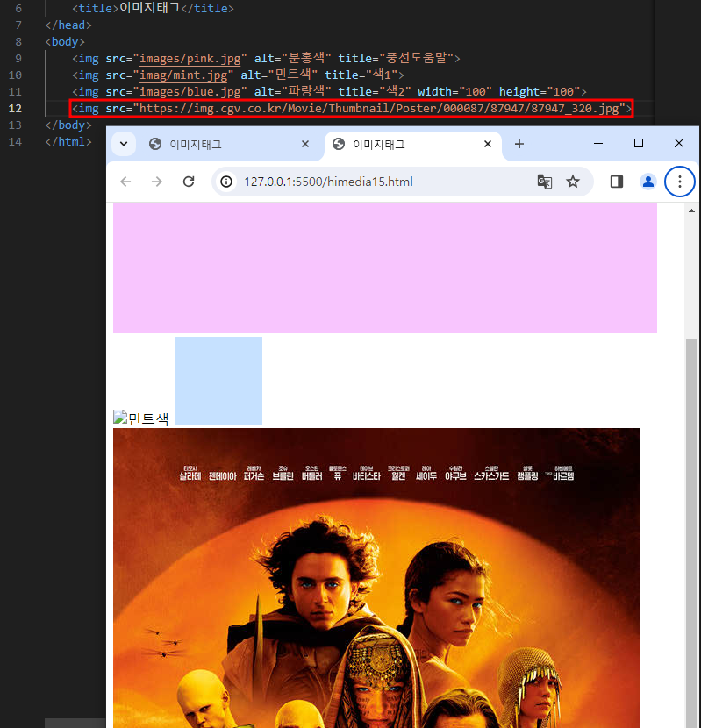This screenshot has height=728, width=701.
Task: Click the 민트색 alt text
Action: (x=148, y=418)
